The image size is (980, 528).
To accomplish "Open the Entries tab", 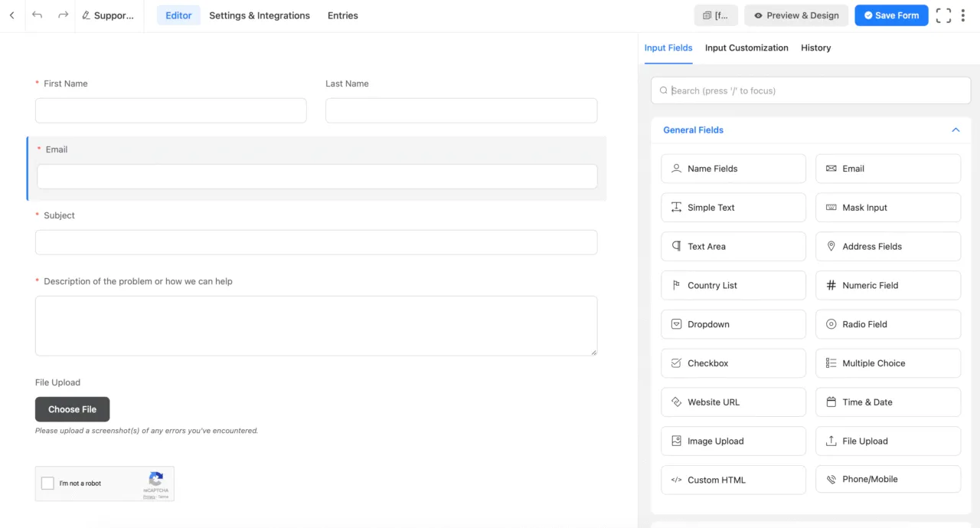I will coord(342,15).
